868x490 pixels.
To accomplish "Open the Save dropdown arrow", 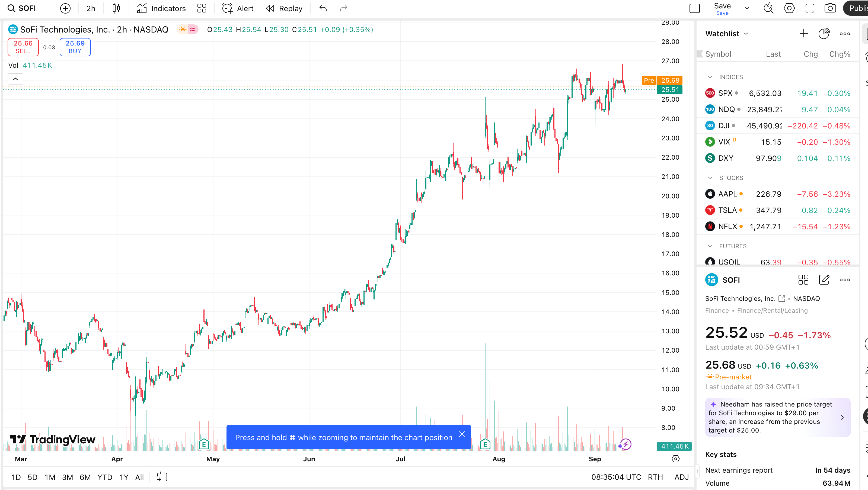I will [x=747, y=8].
